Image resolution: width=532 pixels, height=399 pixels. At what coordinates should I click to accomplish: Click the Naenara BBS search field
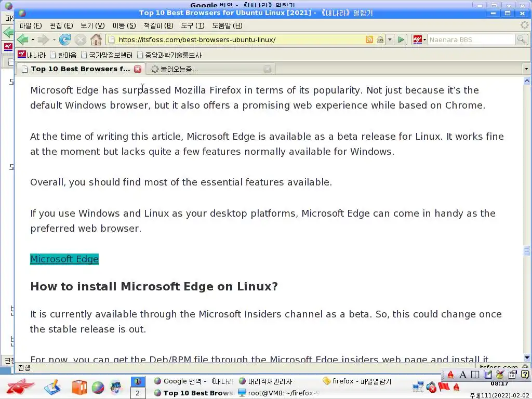pos(471,39)
